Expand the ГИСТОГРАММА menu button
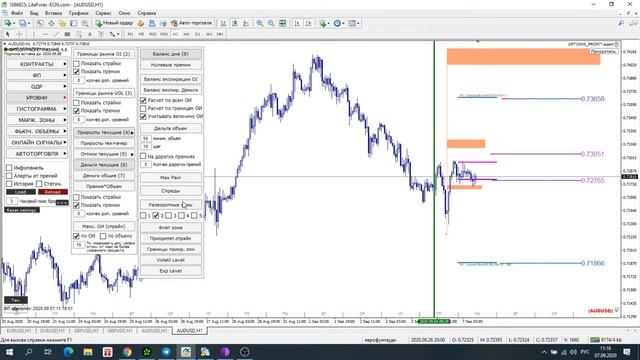This screenshot has height=360, width=640. pyautogui.click(x=37, y=109)
